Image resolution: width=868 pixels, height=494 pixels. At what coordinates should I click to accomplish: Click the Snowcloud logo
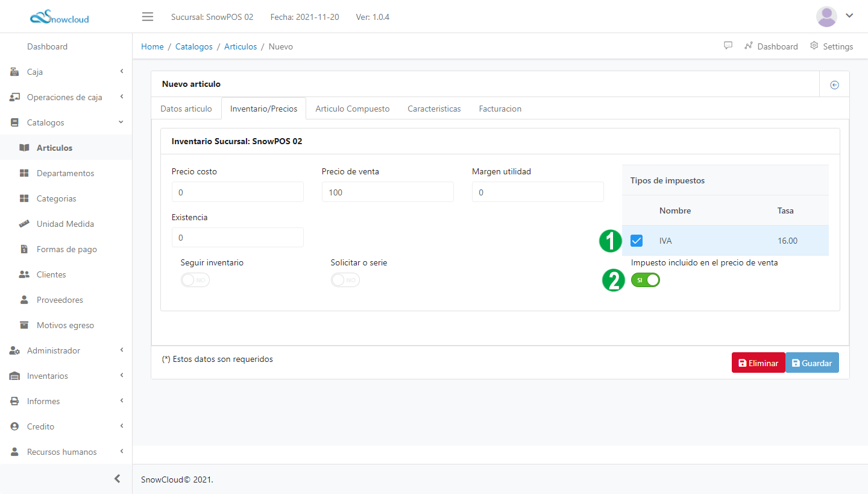tap(59, 17)
